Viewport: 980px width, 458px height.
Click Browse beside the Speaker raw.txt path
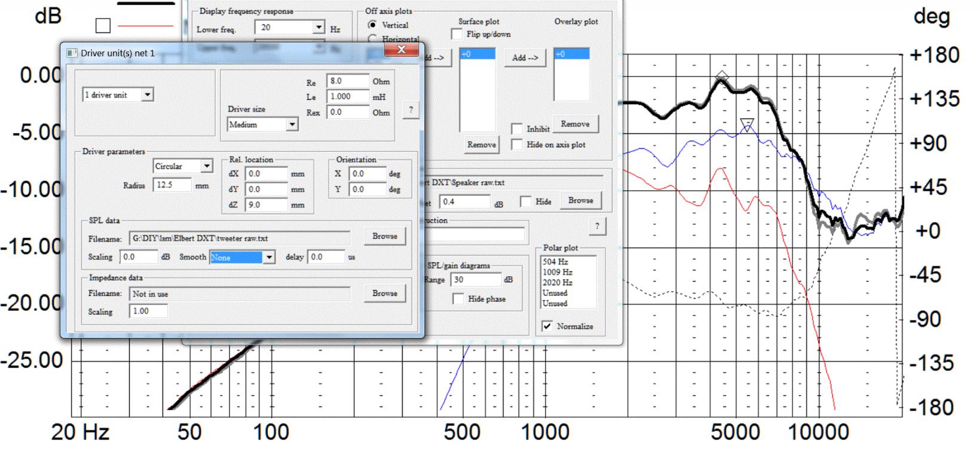click(x=580, y=201)
